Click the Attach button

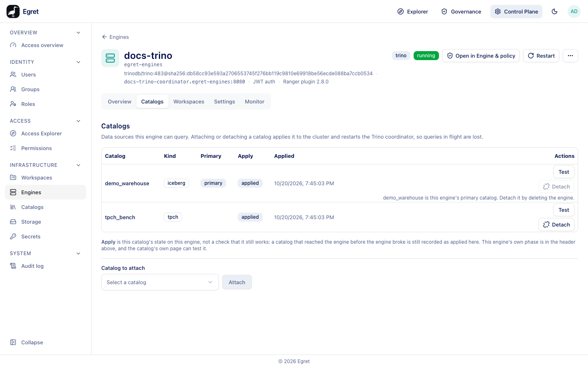237,283
